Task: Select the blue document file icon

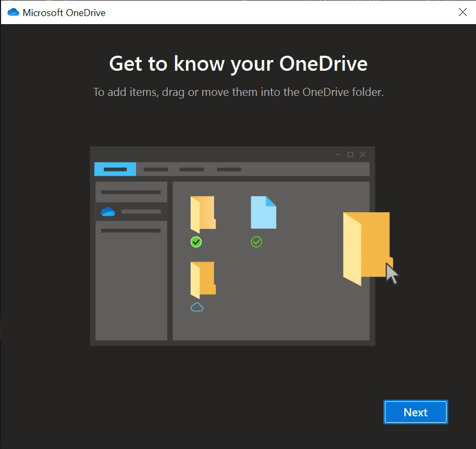Action: 263,213
